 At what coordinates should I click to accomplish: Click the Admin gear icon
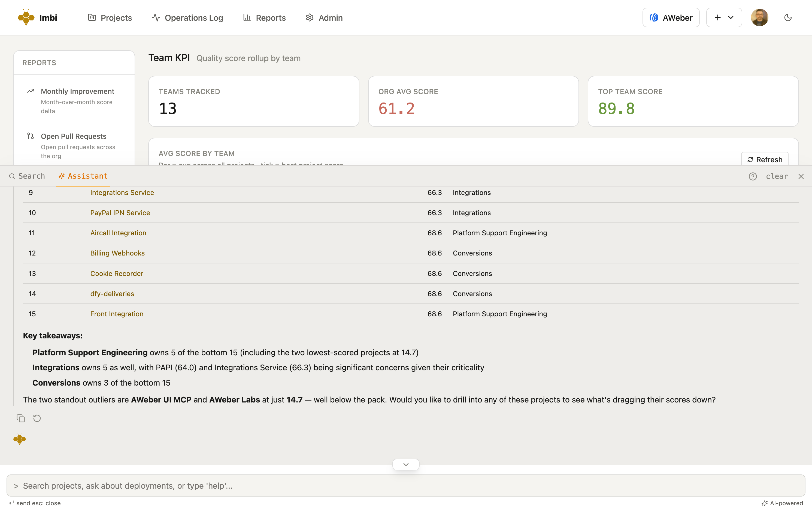coord(310,17)
